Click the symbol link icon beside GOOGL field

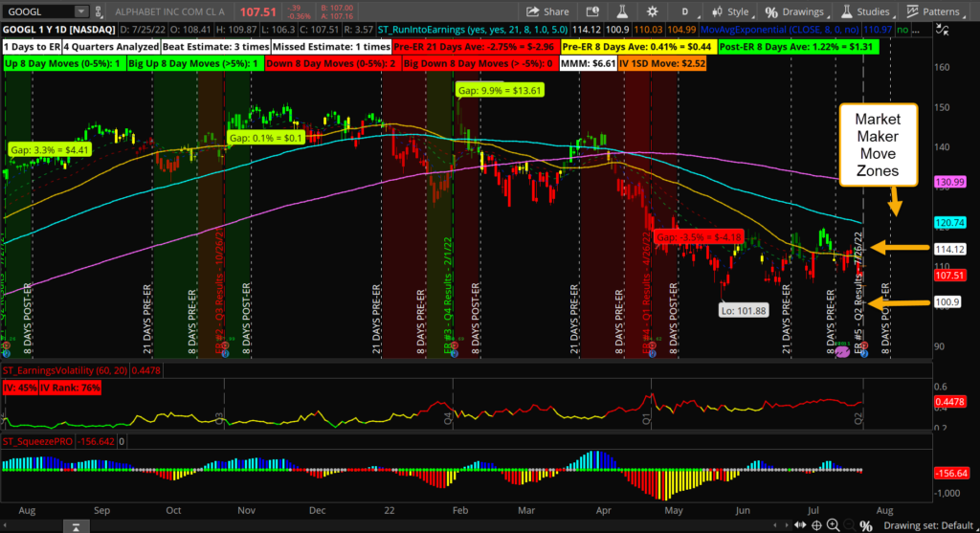coord(99,11)
